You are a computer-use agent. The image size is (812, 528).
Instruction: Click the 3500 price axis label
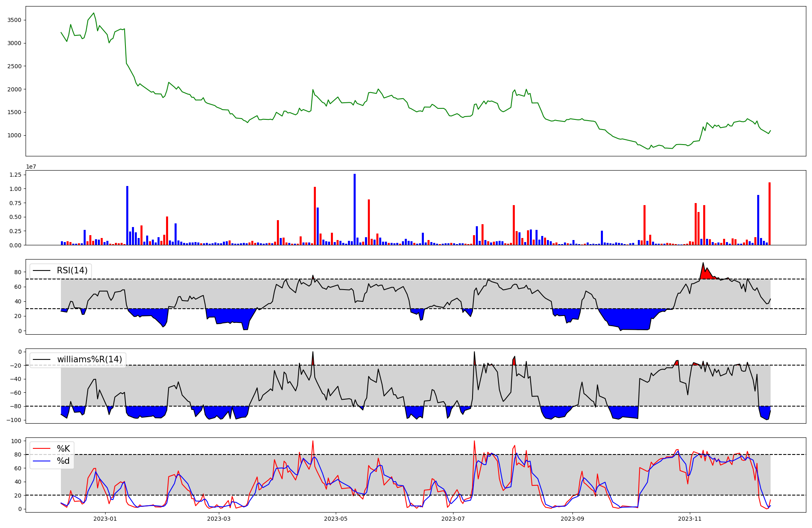pyautogui.click(x=15, y=20)
